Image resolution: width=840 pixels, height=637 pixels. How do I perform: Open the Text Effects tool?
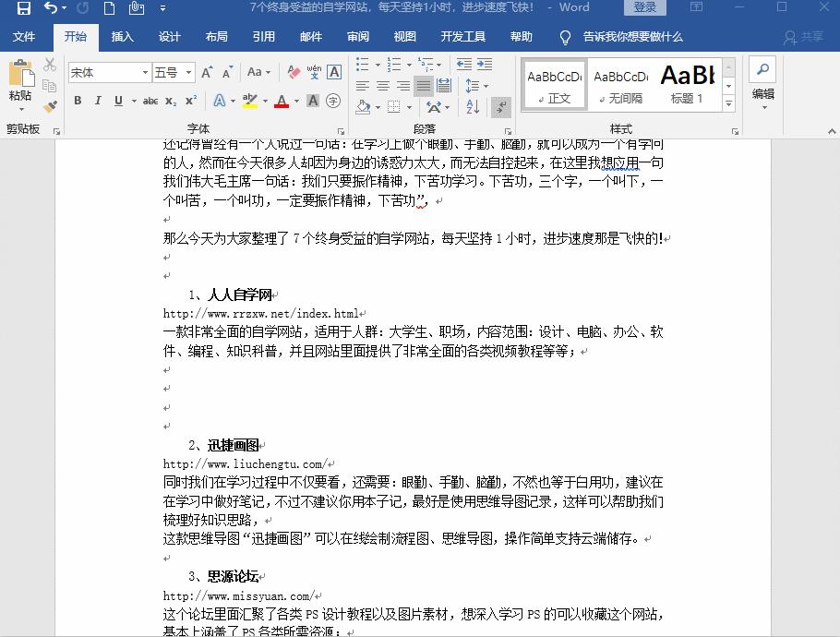coord(219,101)
